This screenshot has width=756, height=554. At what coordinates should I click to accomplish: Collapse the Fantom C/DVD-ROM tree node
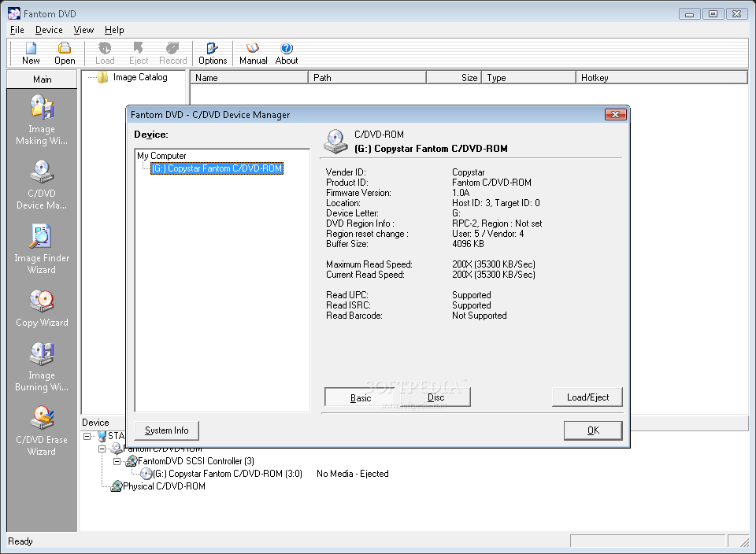(x=102, y=449)
